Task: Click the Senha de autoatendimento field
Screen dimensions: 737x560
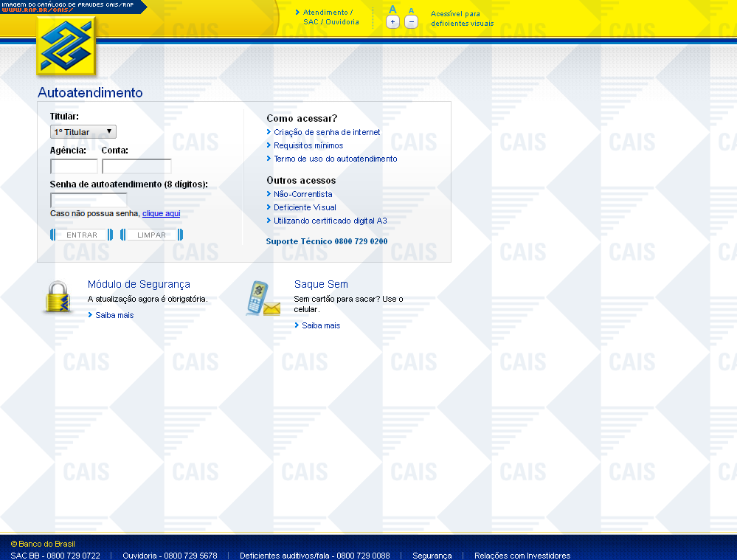Action: (x=89, y=200)
